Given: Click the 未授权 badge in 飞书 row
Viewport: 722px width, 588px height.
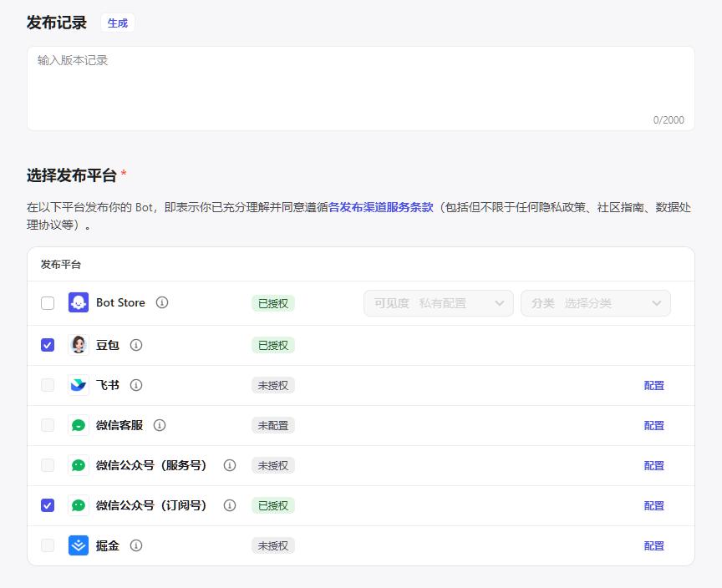Looking at the screenshot, I should 273,385.
